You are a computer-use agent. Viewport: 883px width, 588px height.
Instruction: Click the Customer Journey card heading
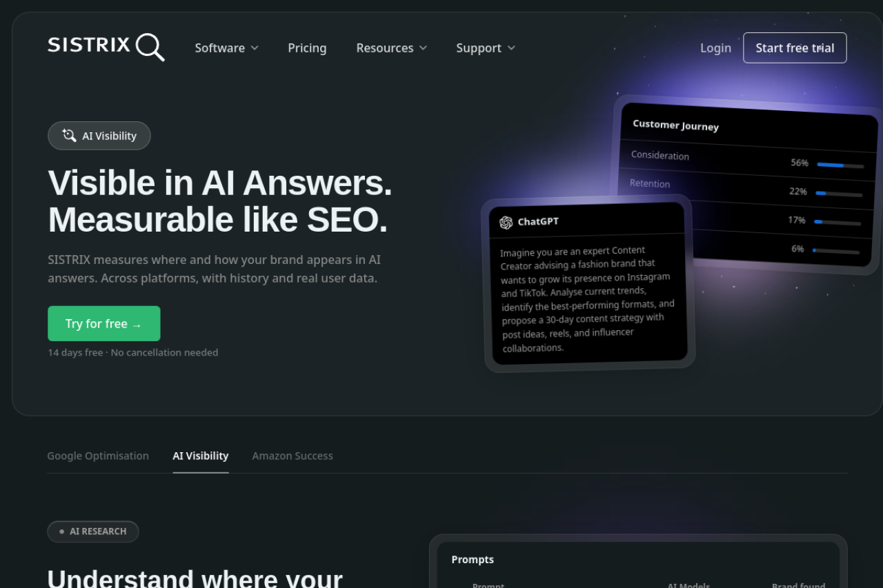675,125
